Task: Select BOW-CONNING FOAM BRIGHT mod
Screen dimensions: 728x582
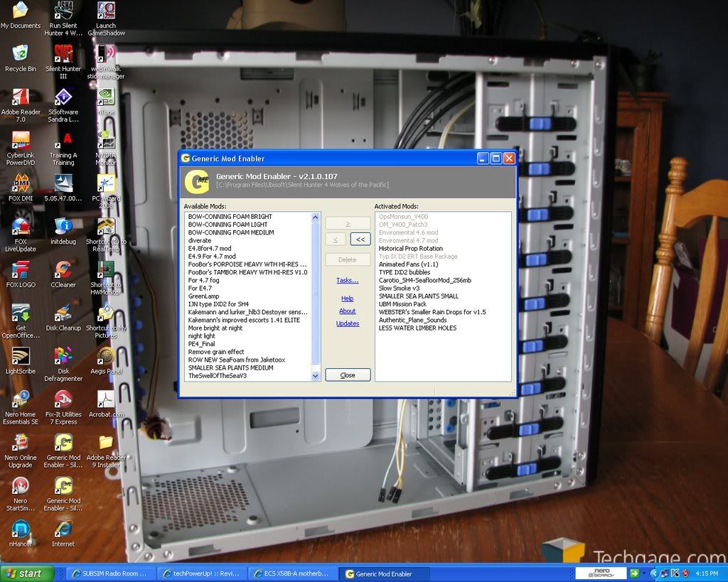Action: click(230, 216)
